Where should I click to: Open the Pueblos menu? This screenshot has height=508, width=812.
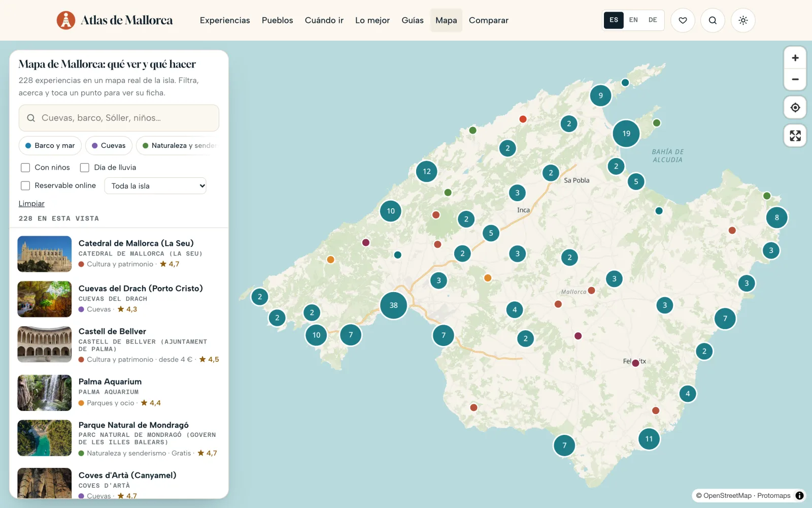tap(278, 20)
